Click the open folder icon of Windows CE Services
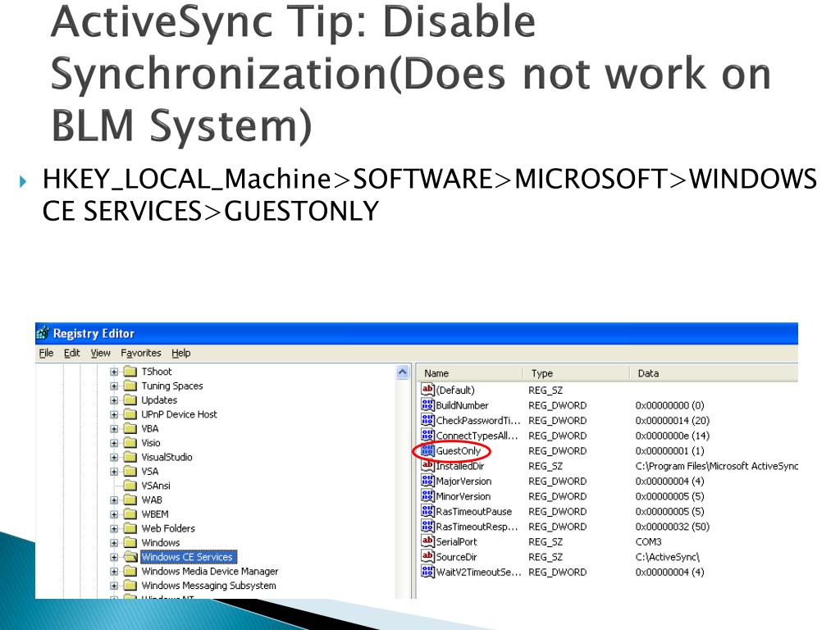 [x=130, y=557]
